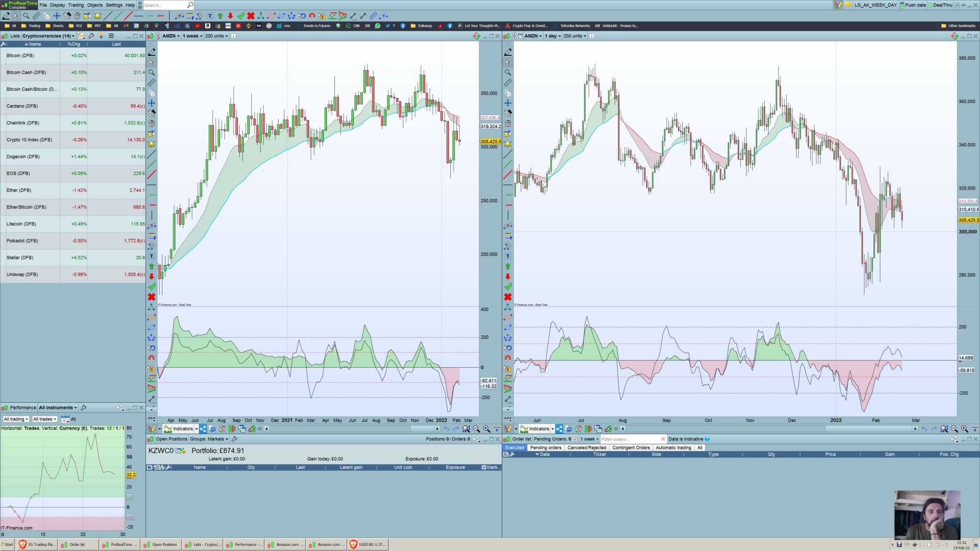Open the 1 day timeframe dropdown
Screen dimensions: 980x551
[552, 36]
